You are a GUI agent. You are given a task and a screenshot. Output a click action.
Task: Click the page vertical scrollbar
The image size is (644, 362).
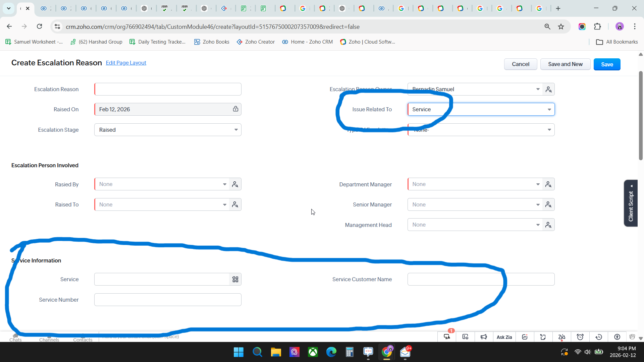click(640, 116)
